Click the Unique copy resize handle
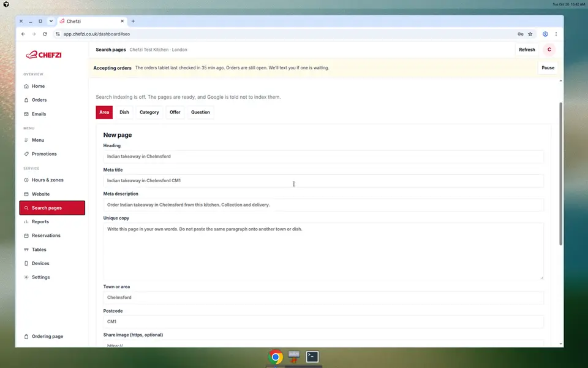This screenshot has width=588, height=368. click(x=541, y=278)
